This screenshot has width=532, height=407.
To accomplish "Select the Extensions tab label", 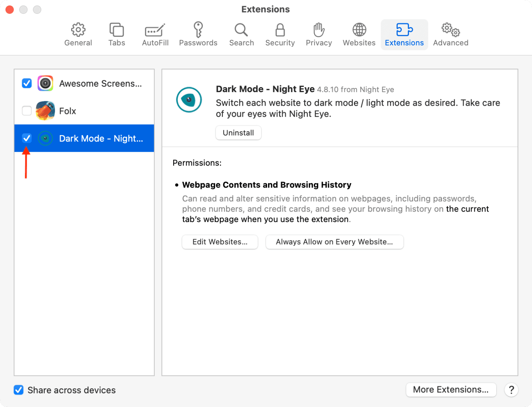I will pyautogui.click(x=404, y=43).
